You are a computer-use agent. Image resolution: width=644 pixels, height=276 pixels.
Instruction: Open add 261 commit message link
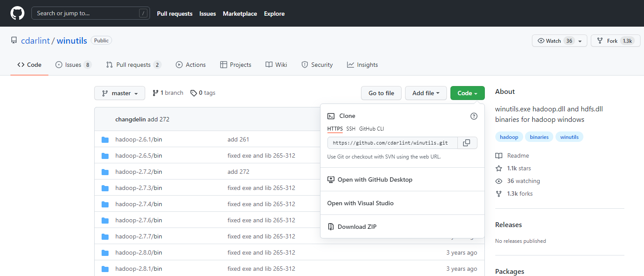pyautogui.click(x=238, y=139)
